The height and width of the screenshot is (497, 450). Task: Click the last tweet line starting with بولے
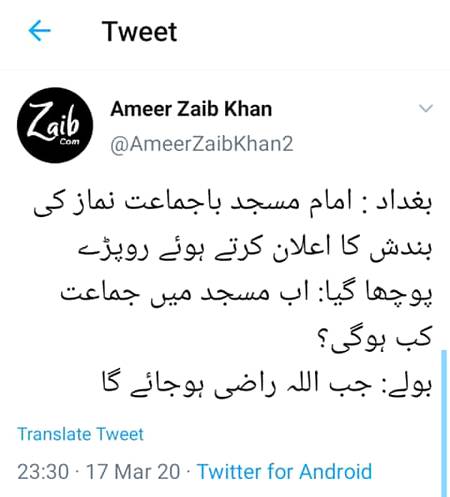[267, 384]
